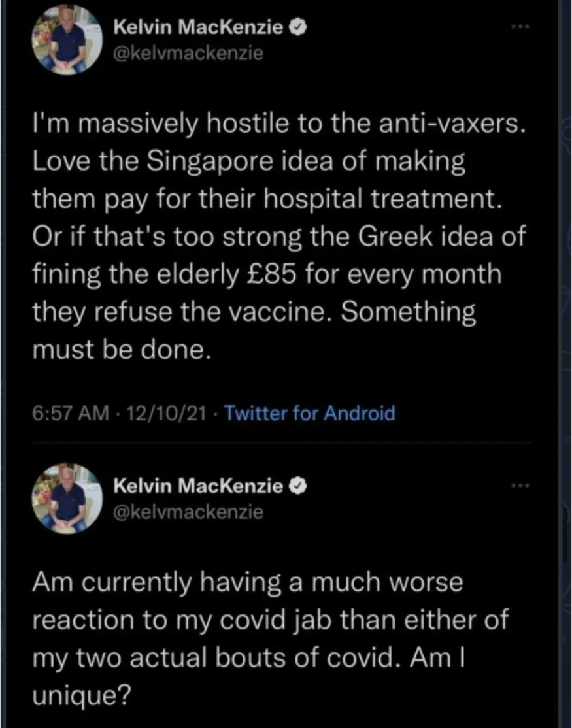Open the profile picture on the second tweet
Viewport: 572px width, 728px height.
click(x=67, y=498)
